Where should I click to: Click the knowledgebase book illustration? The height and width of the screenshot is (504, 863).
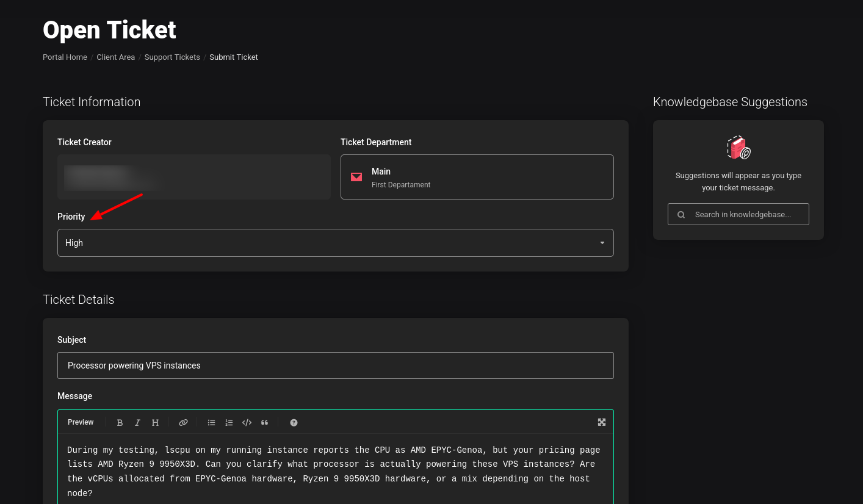point(738,148)
